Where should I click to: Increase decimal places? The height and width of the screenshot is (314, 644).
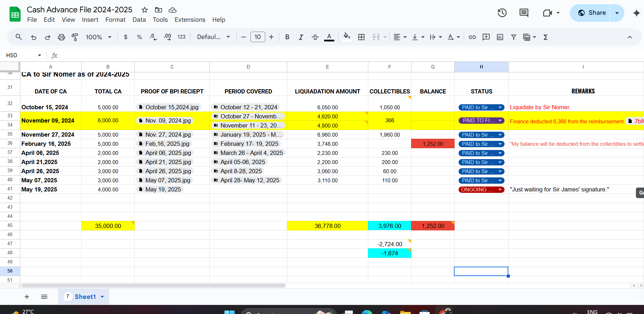point(168,37)
